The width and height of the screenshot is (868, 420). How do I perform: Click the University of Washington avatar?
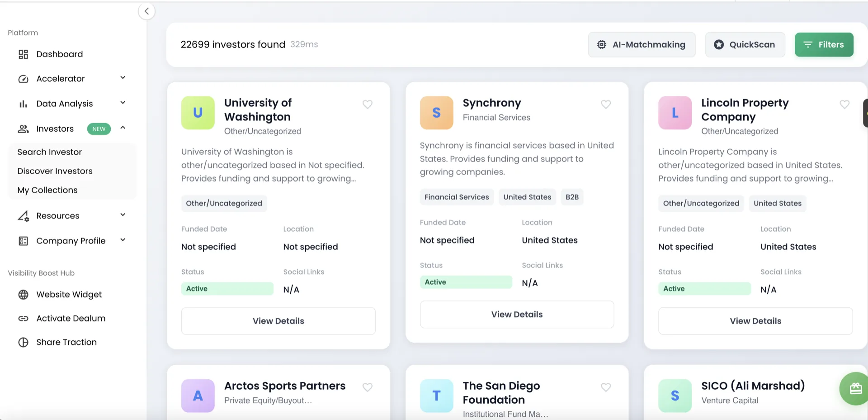(198, 113)
